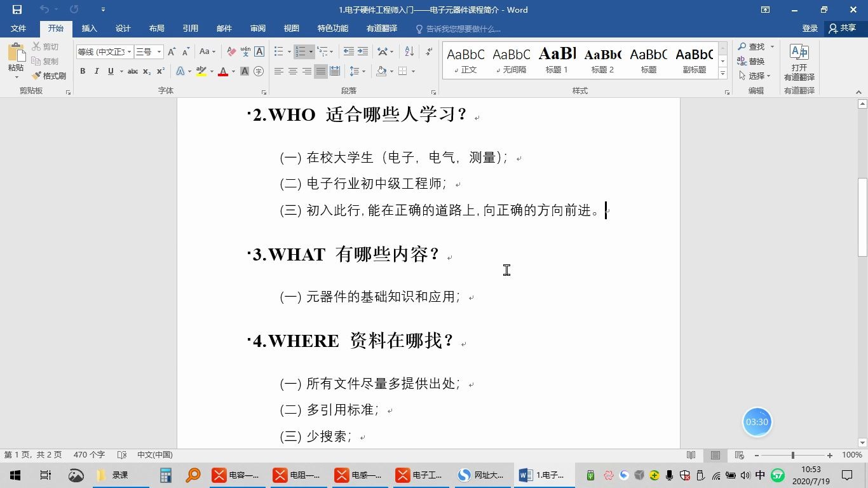Click the bulleted list icon

coord(278,51)
